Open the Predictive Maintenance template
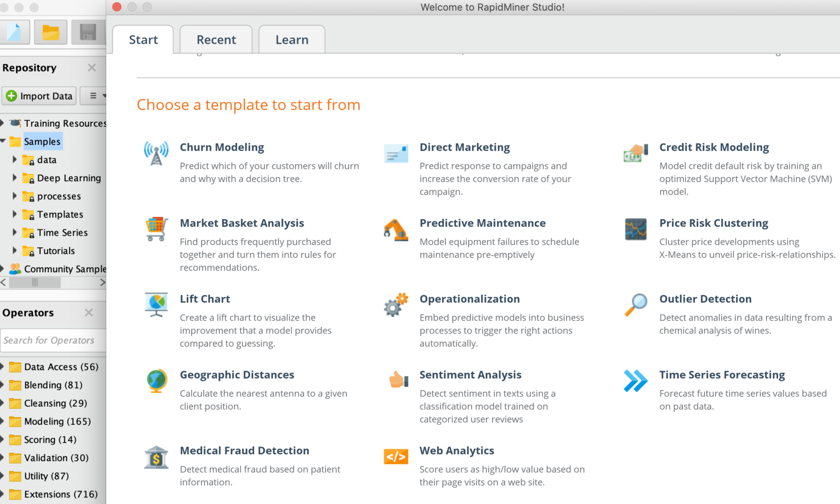Image resolution: width=840 pixels, height=504 pixels. [x=482, y=223]
